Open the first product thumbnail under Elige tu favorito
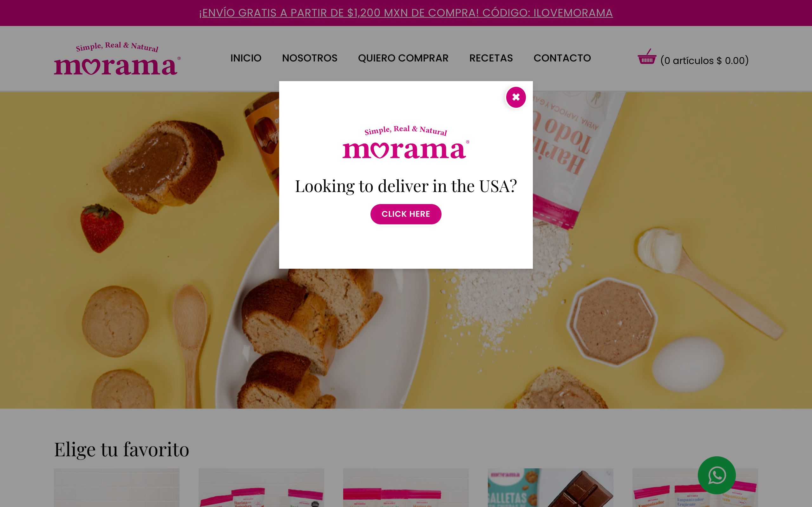This screenshot has width=812, height=507. coord(116,488)
